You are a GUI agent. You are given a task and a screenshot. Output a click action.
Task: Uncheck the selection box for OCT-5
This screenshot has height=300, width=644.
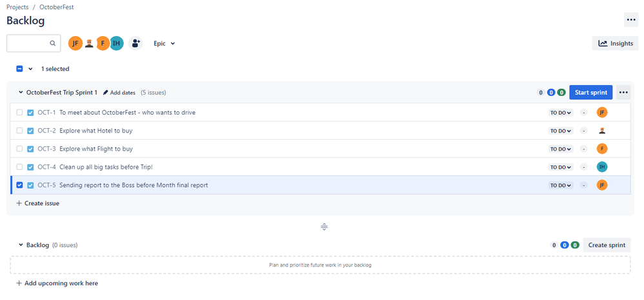click(x=19, y=185)
